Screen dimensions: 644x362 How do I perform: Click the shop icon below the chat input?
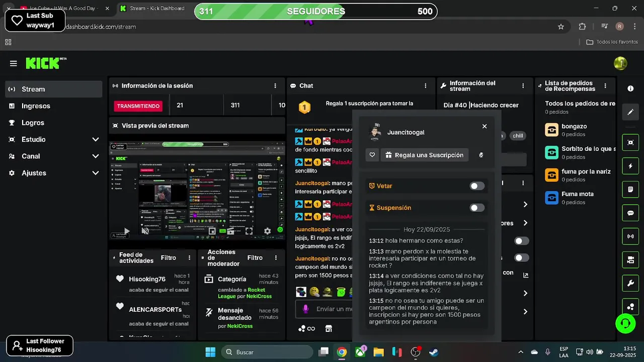[329, 329]
